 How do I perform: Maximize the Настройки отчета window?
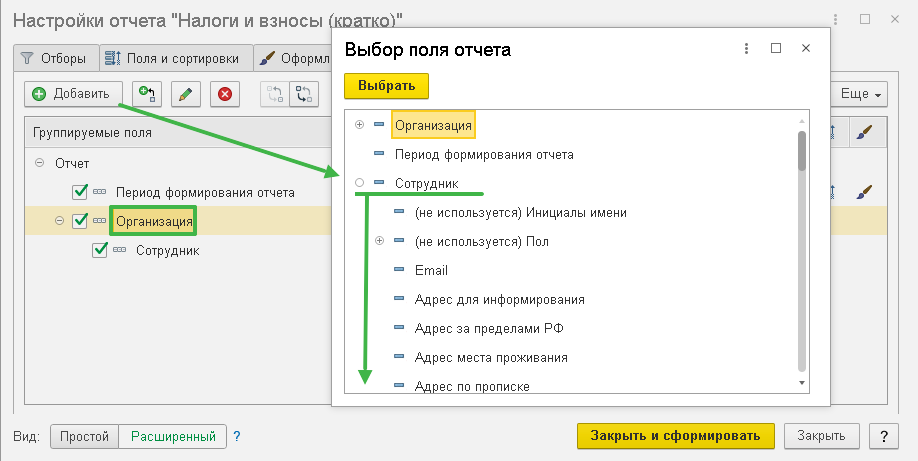tap(865, 19)
